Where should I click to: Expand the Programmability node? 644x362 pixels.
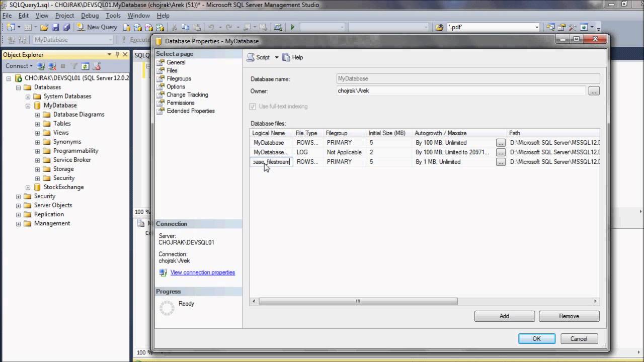(37, 151)
